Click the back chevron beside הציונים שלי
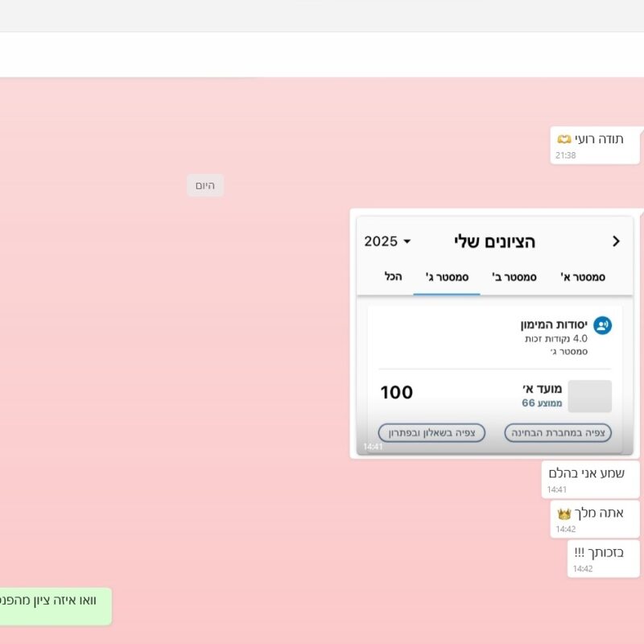The width and height of the screenshot is (644, 644). click(x=616, y=242)
